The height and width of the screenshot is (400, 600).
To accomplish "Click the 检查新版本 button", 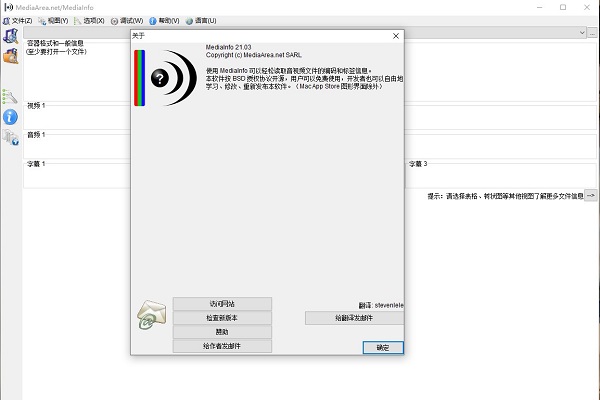I will (222, 318).
